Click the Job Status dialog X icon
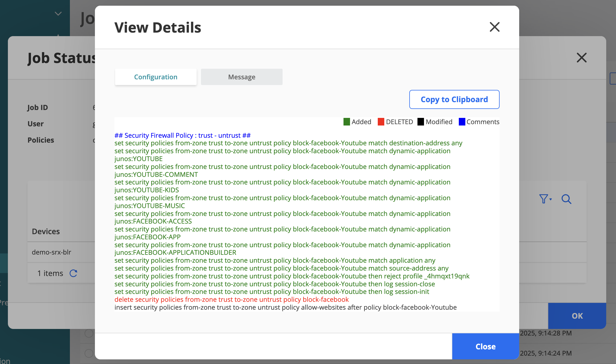Viewport: 616px width, 364px height. click(x=581, y=58)
